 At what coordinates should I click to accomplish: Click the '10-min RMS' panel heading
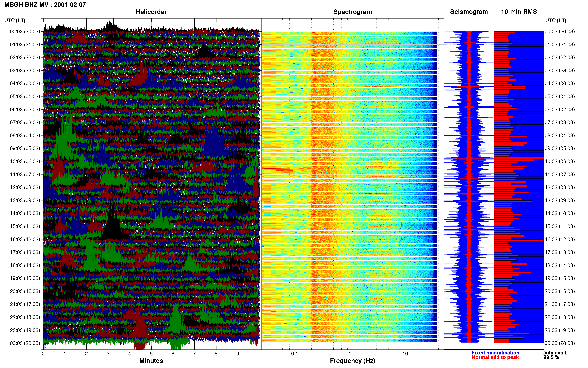pyautogui.click(x=519, y=12)
